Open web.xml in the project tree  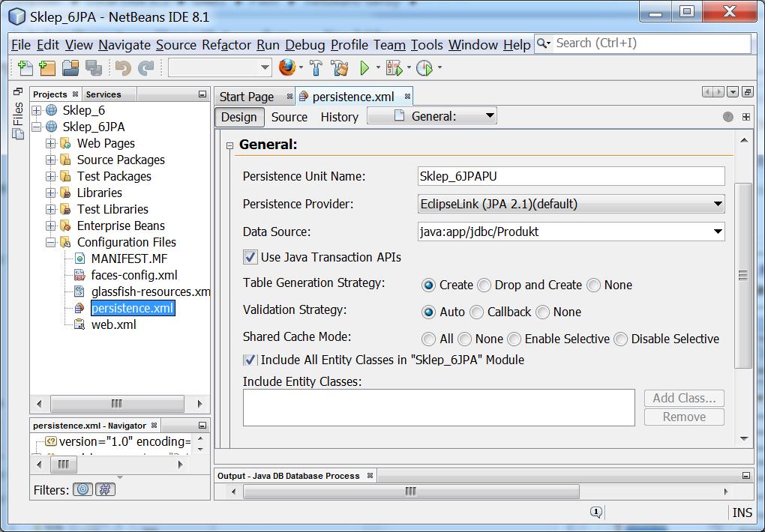point(114,324)
